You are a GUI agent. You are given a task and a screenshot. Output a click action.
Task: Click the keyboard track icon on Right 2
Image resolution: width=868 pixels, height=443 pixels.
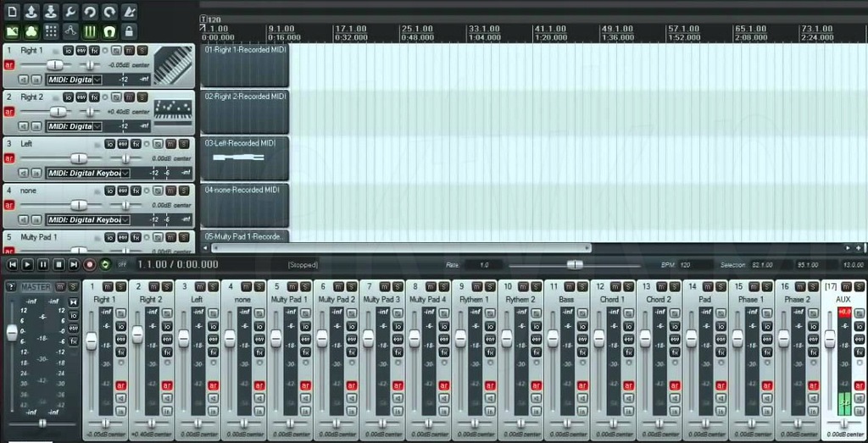pyautogui.click(x=173, y=113)
